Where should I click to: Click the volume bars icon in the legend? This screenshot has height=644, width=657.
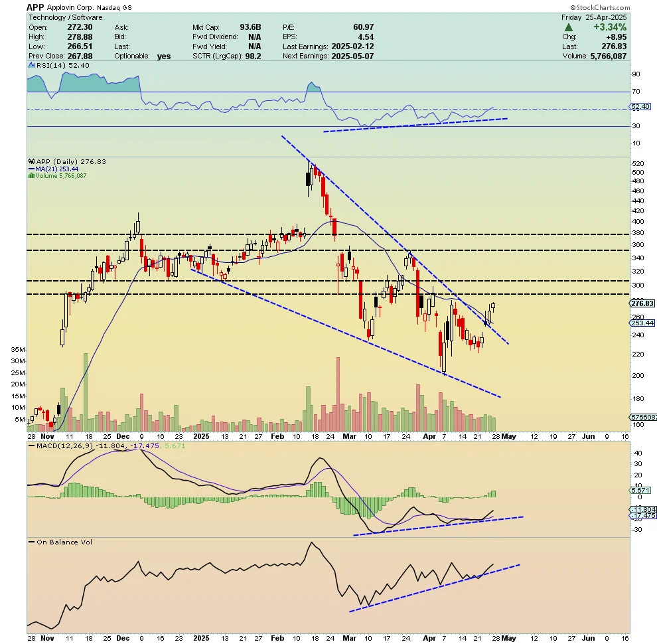31,176
